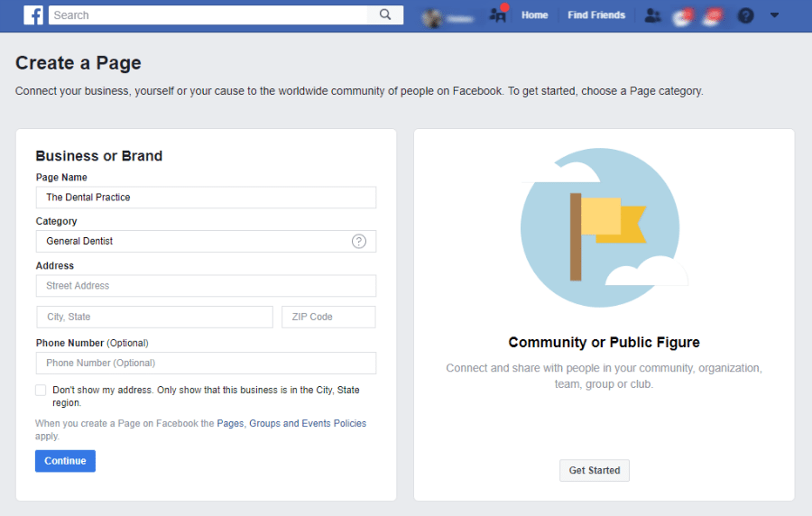This screenshot has height=516, width=812.
Task: Click the Facebook logo icon
Action: [x=33, y=15]
